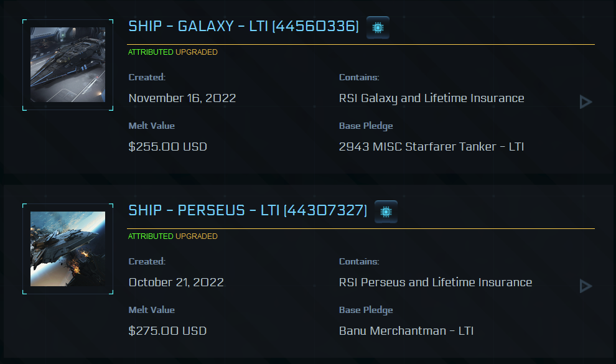Click 'RSI Galaxy and Lifetime Insurance' text
This screenshot has height=364, width=616.
[x=431, y=98]
